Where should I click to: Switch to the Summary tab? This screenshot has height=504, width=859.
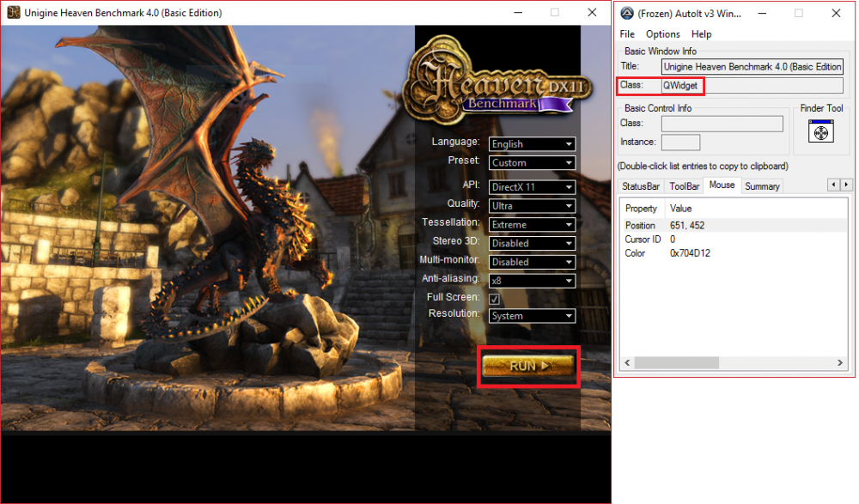761,186
